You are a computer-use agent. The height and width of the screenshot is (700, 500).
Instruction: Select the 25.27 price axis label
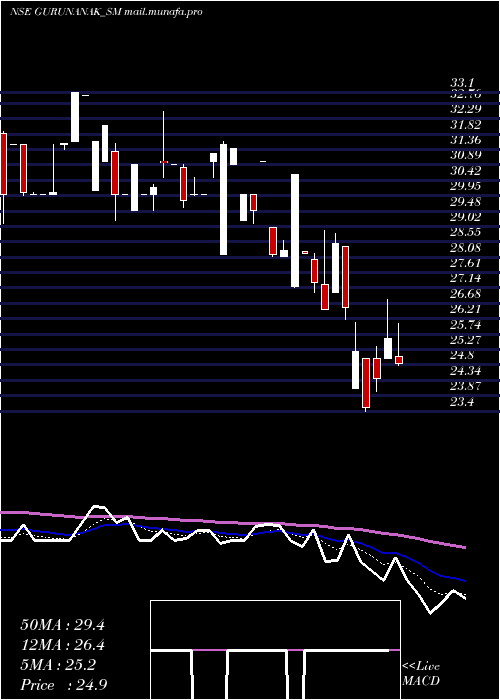pyautogui.click(x=466, y=340)
